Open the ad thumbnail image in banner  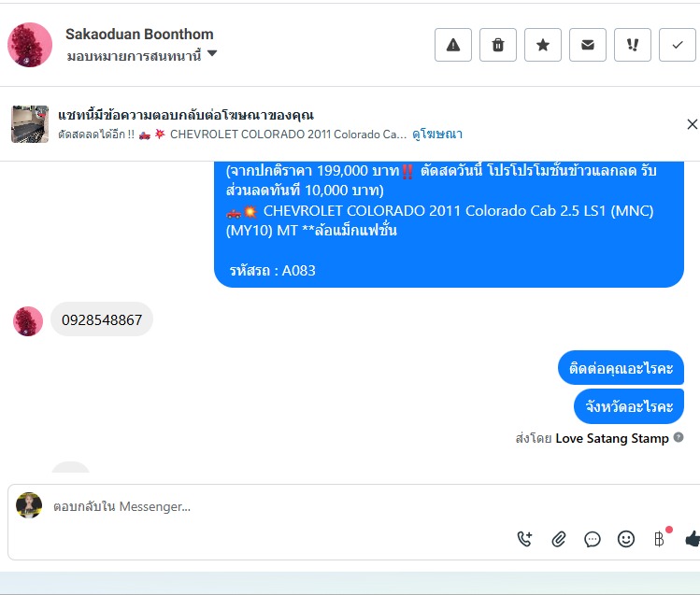tap(30, 124)
